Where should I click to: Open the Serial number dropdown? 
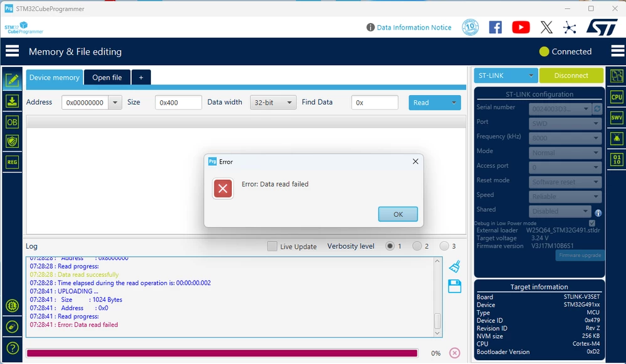point(560,108)
